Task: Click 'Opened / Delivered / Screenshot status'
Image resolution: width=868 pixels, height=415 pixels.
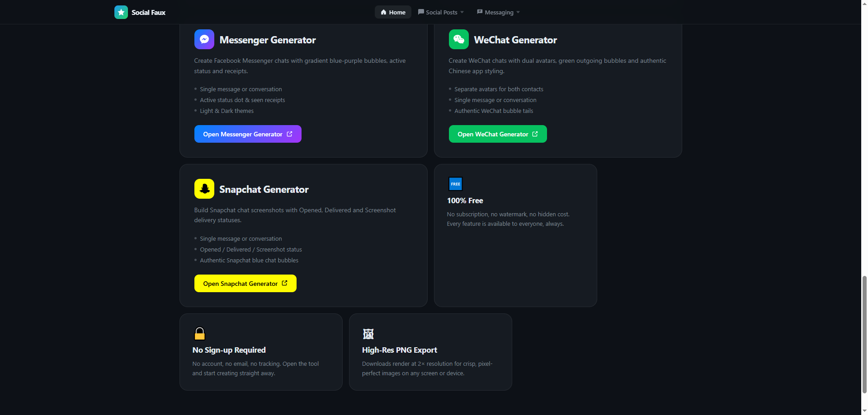Action: point(251,249)
